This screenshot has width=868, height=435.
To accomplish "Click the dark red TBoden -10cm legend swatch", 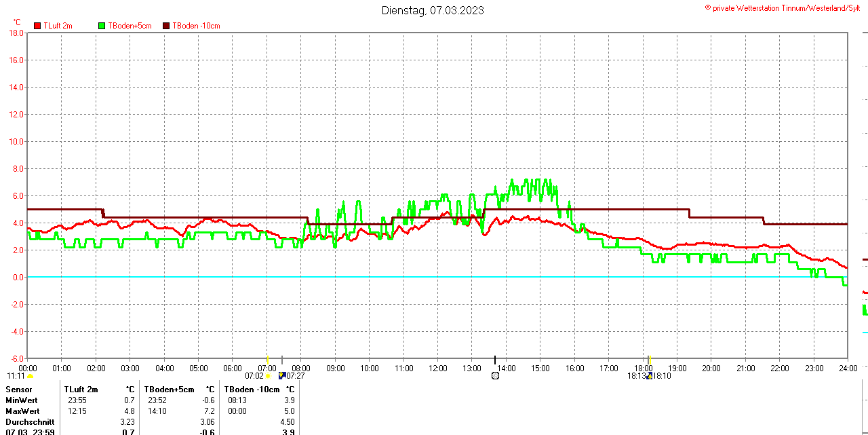I will (167, 26).
